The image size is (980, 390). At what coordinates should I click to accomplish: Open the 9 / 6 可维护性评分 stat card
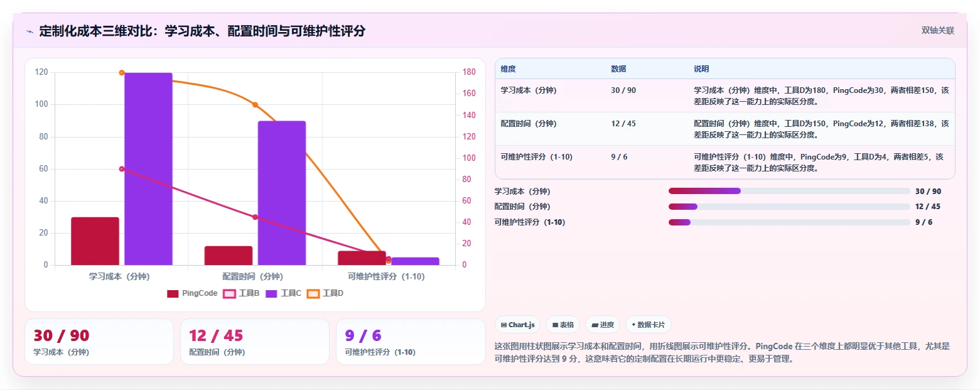pos(411,342)
